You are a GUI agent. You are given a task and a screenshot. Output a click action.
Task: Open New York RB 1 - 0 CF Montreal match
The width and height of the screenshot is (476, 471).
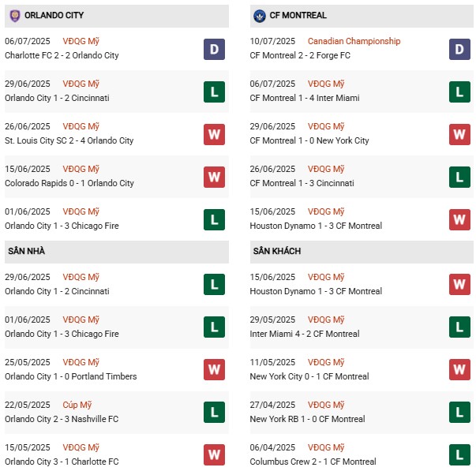coord(307,419)
